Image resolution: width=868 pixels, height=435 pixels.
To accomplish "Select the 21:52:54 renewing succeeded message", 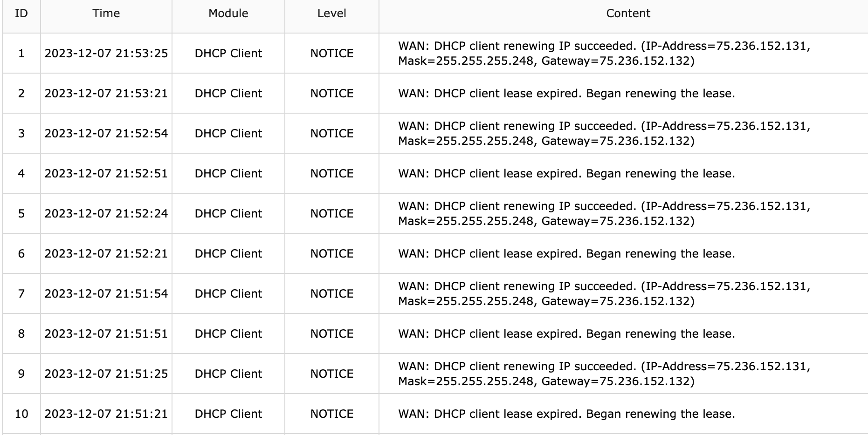I will click(x=604, y=134).
